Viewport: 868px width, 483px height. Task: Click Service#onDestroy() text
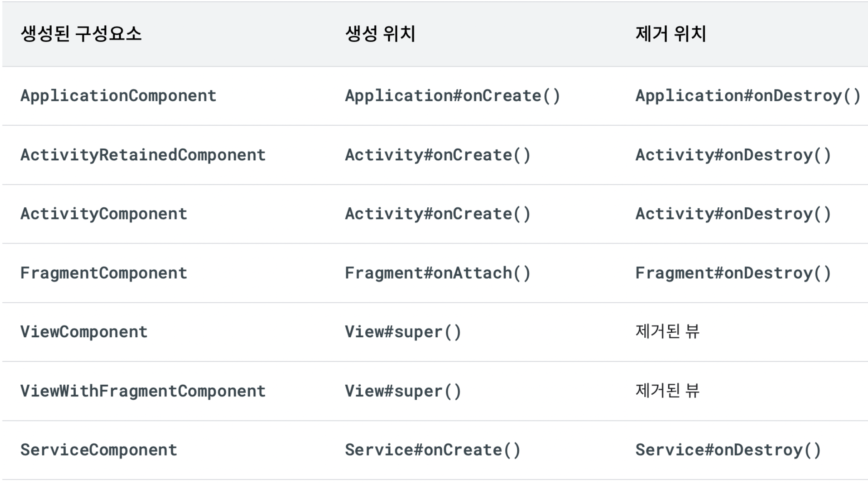(x=728, y=450)
